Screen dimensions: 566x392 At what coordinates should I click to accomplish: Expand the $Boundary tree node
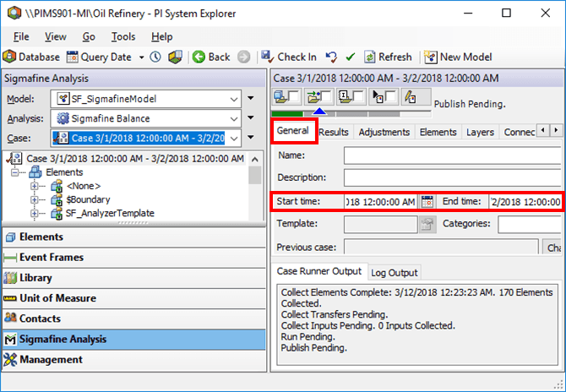[34, 199]
